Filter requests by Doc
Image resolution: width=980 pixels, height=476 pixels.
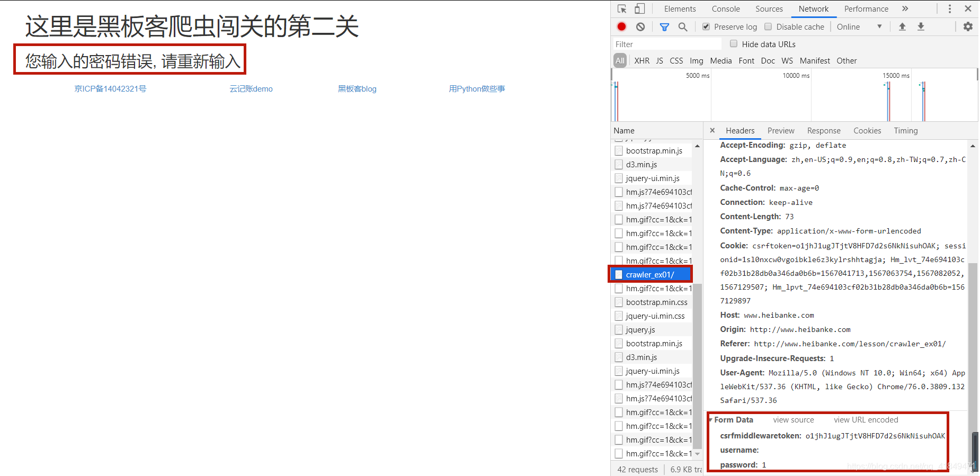tap(768, 61)
